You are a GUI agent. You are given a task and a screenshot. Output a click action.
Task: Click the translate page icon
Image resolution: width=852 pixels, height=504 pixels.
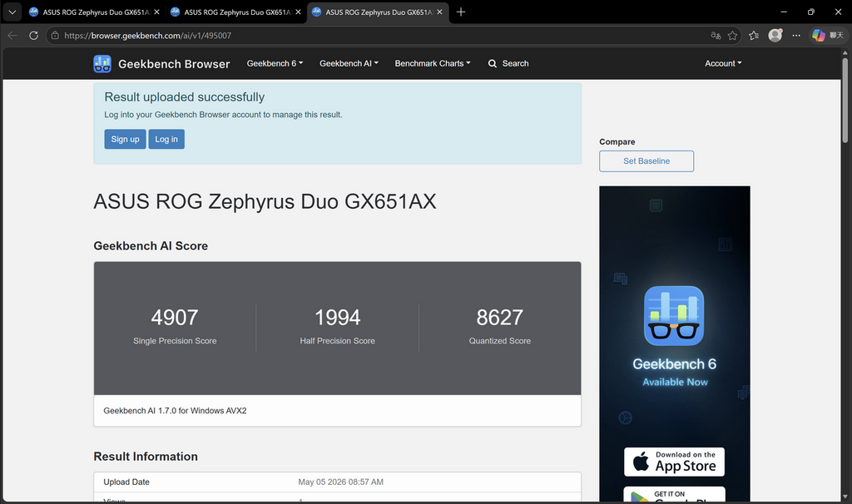pyautogui.click(x=716, y=35)
